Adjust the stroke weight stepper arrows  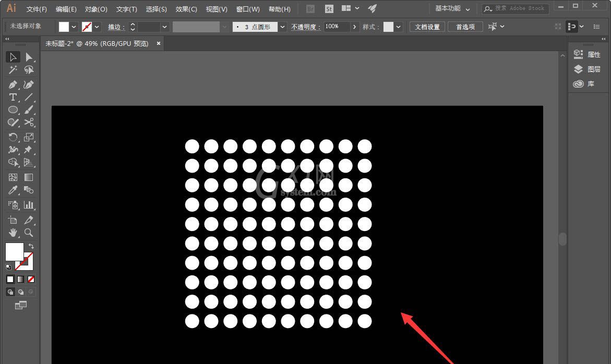tap(133, 27)
